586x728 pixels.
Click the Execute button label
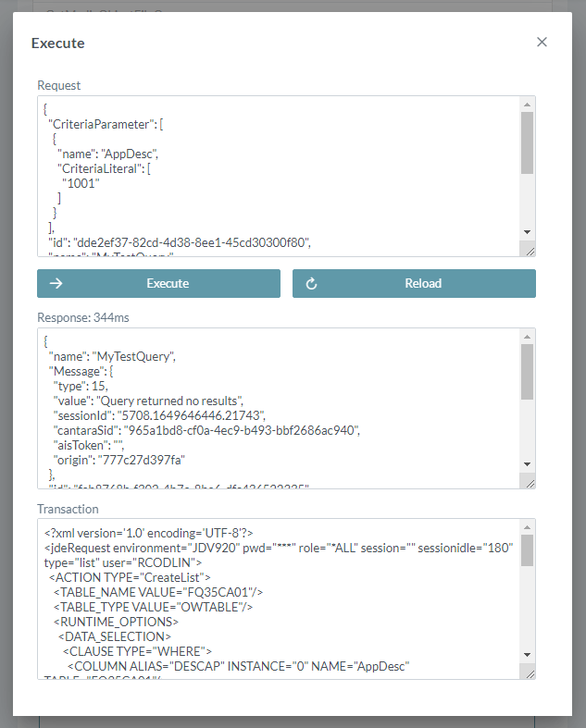point(168,284)
